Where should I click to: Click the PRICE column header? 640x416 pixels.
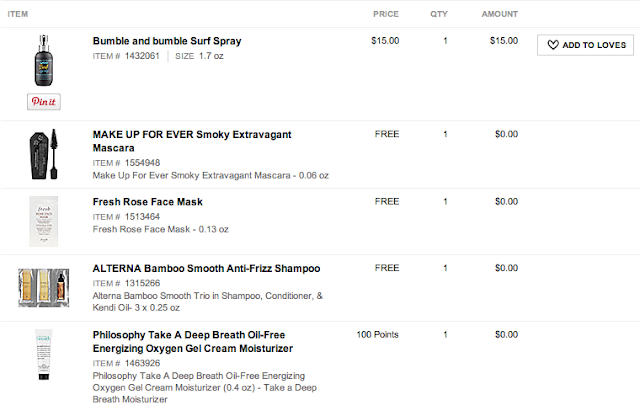pos(386,14)
